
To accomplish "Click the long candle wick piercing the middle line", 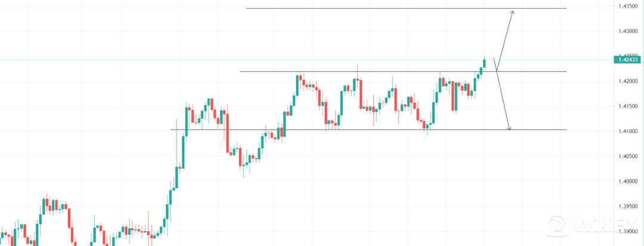I will pyautogui.click(x=358, y=68).
